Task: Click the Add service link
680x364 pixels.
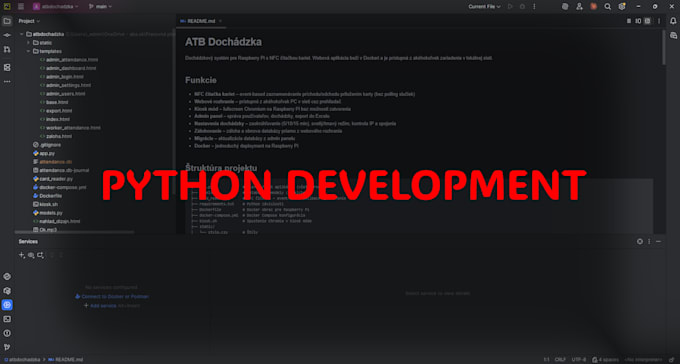Action: [103, 305]
